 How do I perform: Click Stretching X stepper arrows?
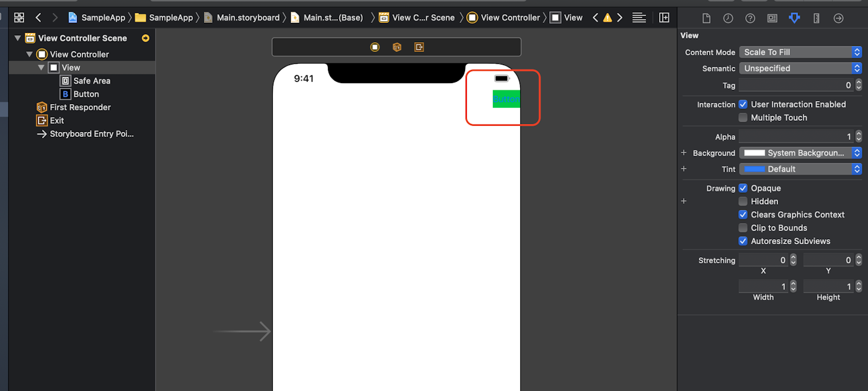(x=793, y=260)
